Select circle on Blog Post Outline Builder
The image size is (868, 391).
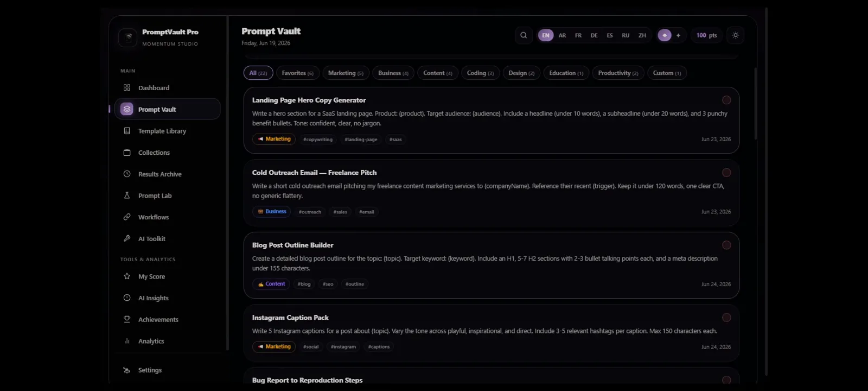pyautogui.click(x=726, y=245)
